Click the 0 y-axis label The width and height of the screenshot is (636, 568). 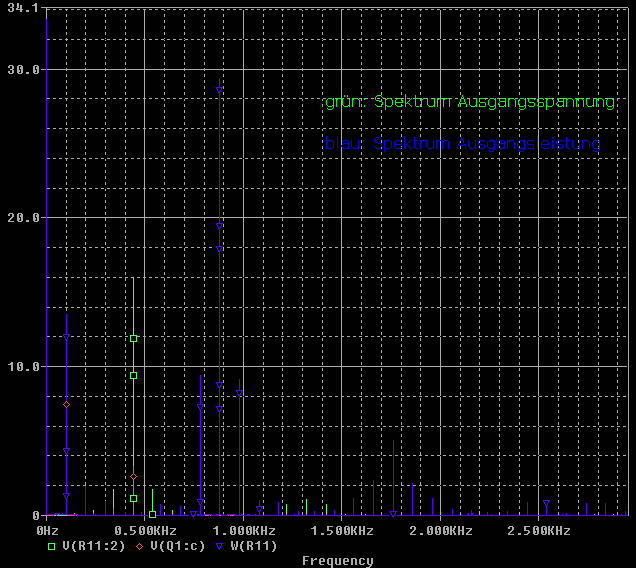(x=36, y=516)
